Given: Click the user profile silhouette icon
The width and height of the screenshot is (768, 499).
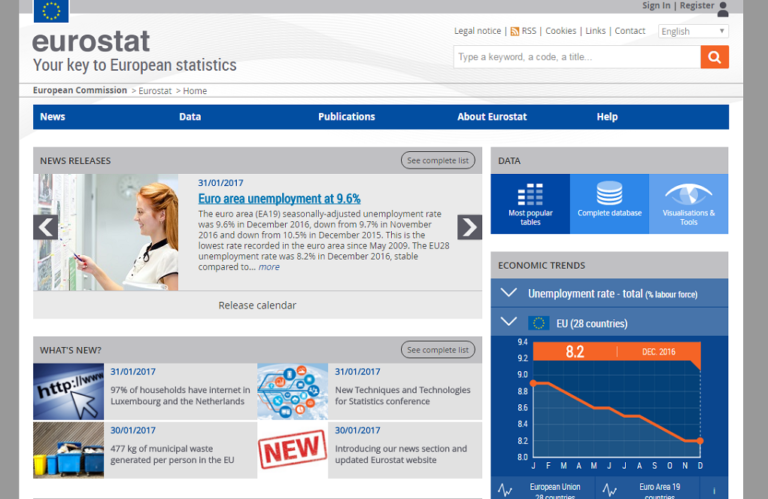Looking at the screenshot, I should (x=723, y=9).
